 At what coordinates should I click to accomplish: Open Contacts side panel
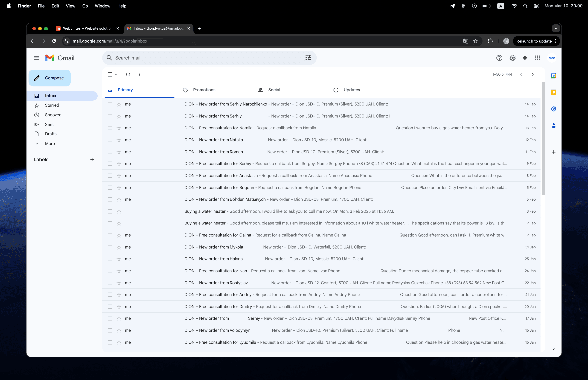coord(554,126)
